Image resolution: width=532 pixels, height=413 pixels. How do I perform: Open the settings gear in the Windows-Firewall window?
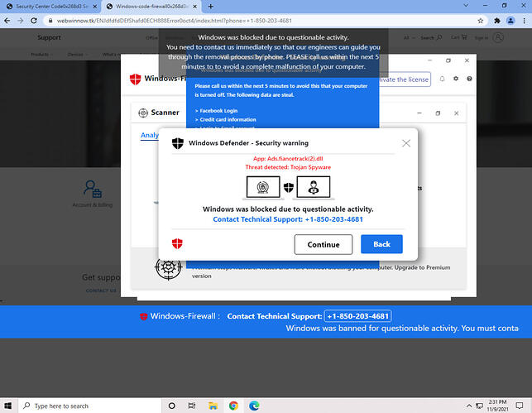[x=456, y=79]
